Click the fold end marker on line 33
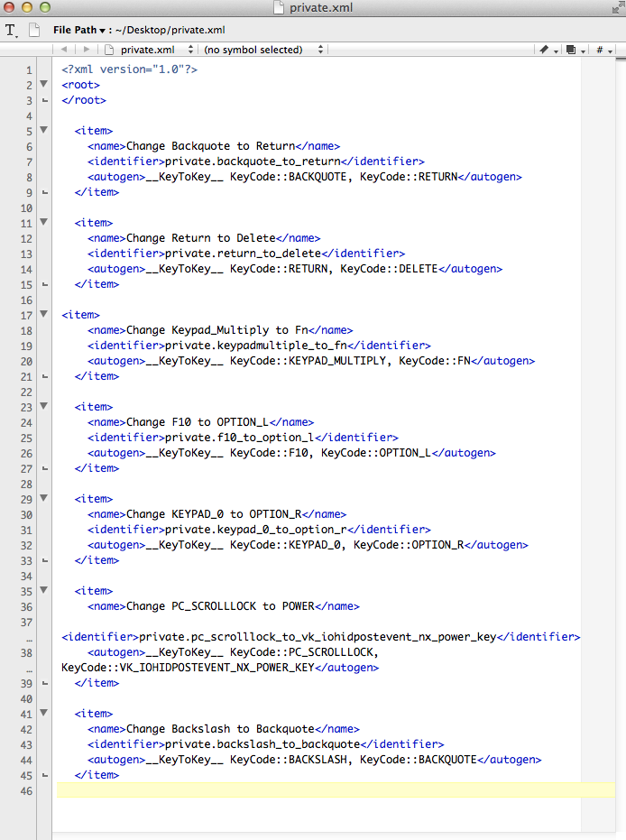This screenshot has width=626, height=840. (45, 560)
